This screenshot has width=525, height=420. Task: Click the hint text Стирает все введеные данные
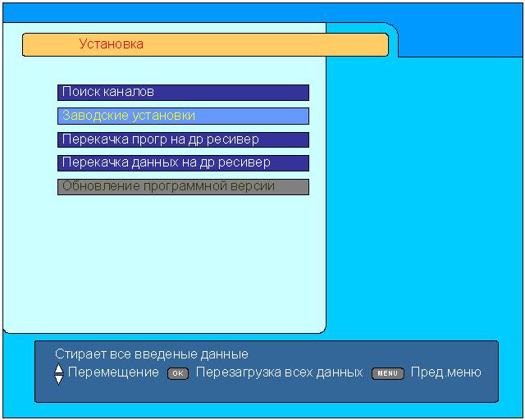click(151, 354)
